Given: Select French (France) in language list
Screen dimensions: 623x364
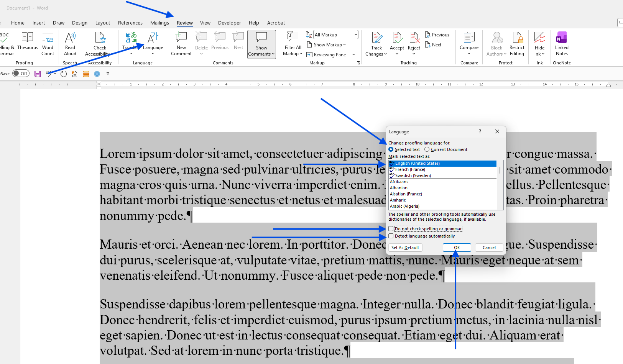Looking at the screenshot, I should 443,169.
